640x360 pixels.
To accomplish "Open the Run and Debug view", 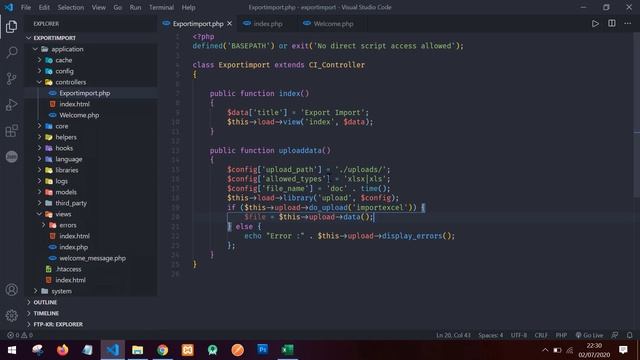I will point(11,105).
